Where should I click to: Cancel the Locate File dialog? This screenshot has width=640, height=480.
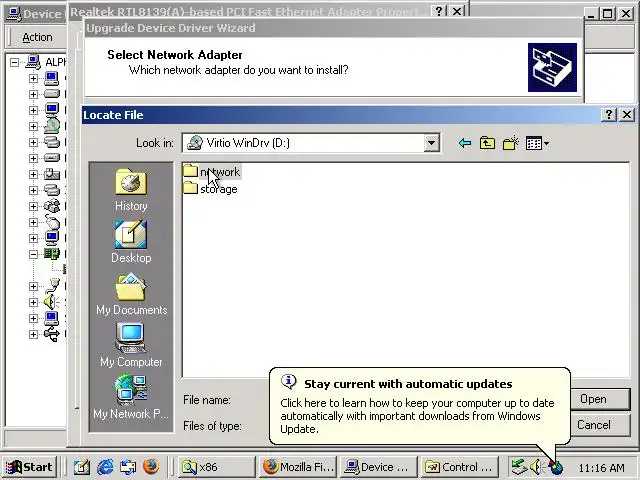click(x=600, y=425)
